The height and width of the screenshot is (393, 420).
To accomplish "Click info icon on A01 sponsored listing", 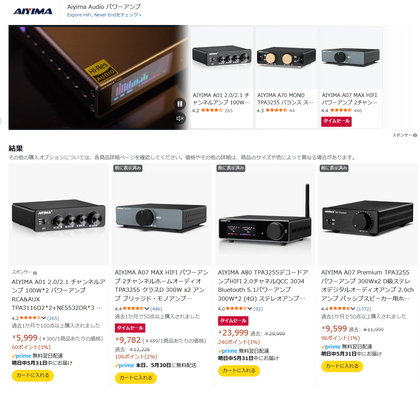I will [x=35, y=273].
